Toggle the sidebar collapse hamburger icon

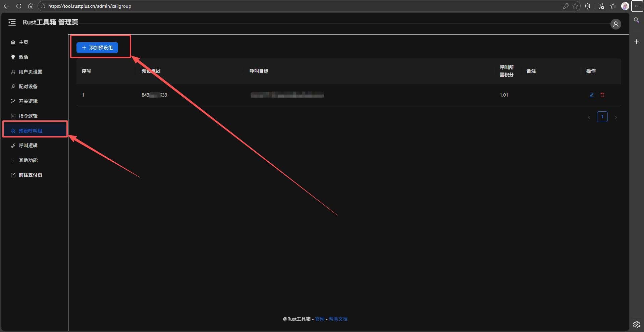12,22
